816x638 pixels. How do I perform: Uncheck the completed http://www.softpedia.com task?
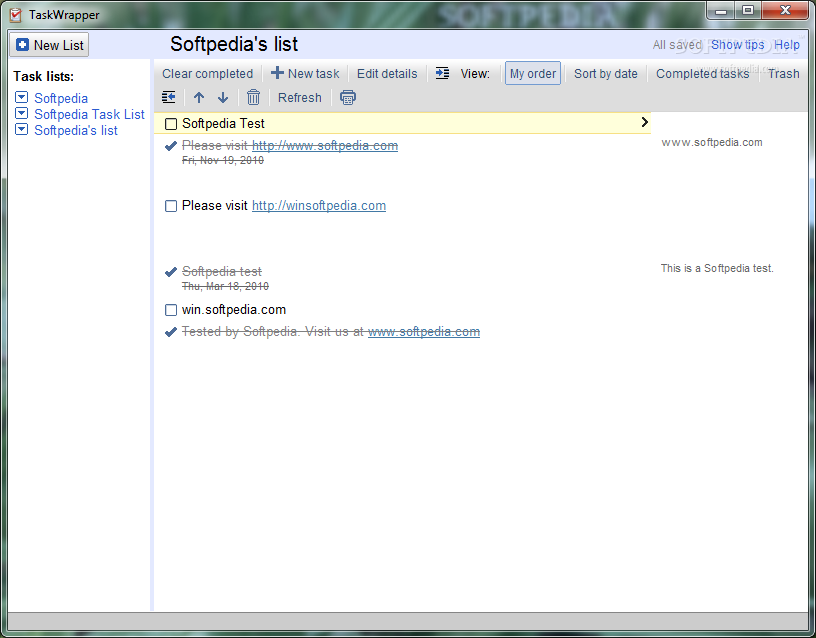[x=171, y=146]
